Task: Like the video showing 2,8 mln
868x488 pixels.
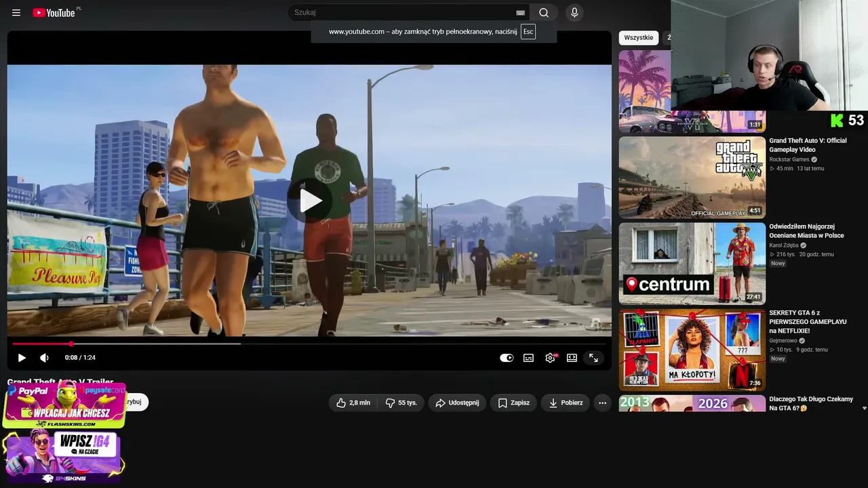Action: click(353, 403)
